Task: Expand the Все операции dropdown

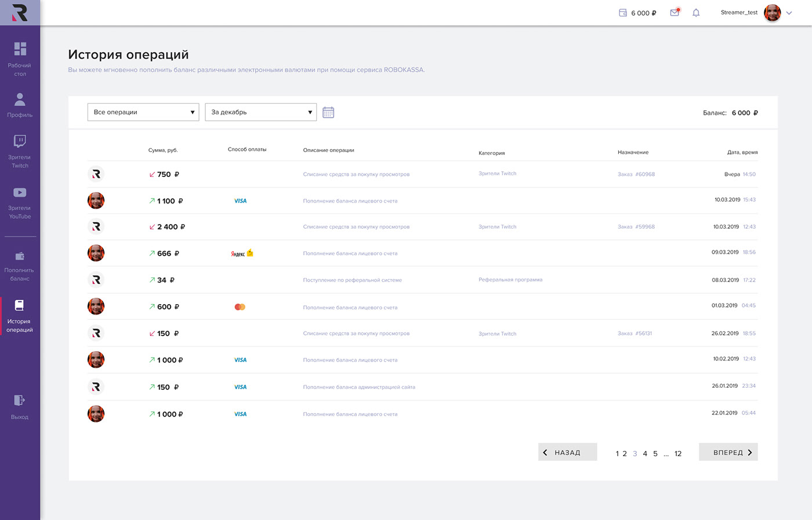Action: point(143,112)
